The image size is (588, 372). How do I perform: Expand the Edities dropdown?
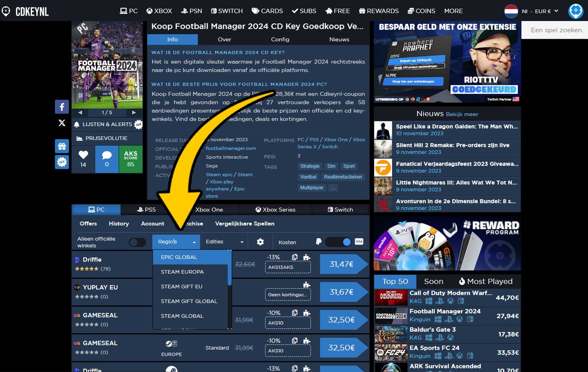[x=225, y=242]
